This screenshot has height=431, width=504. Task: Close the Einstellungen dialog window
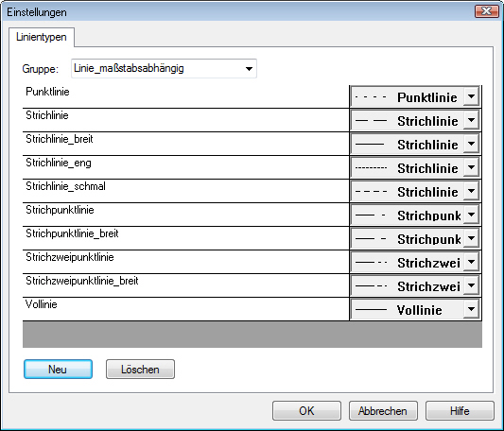click(486, 11)
